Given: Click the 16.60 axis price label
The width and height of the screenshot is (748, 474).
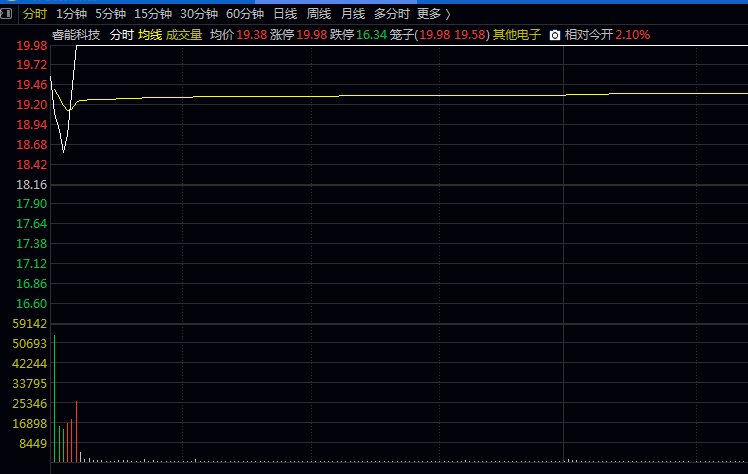Looking at the screenshot, I should point(32,304).
